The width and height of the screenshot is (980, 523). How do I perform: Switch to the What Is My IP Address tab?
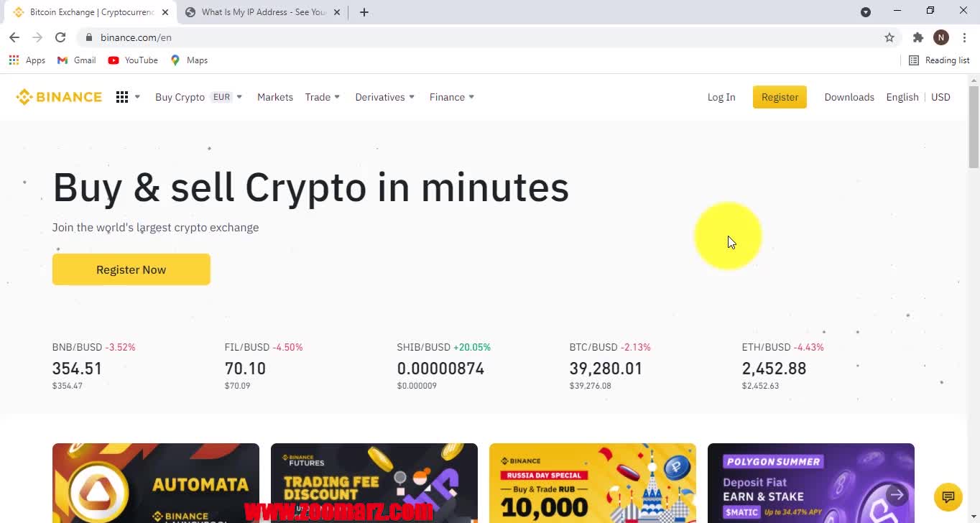click(262, 12)
